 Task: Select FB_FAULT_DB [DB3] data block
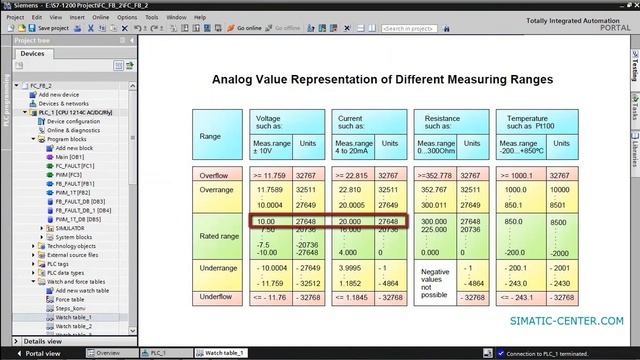click(x=80, y=202)
